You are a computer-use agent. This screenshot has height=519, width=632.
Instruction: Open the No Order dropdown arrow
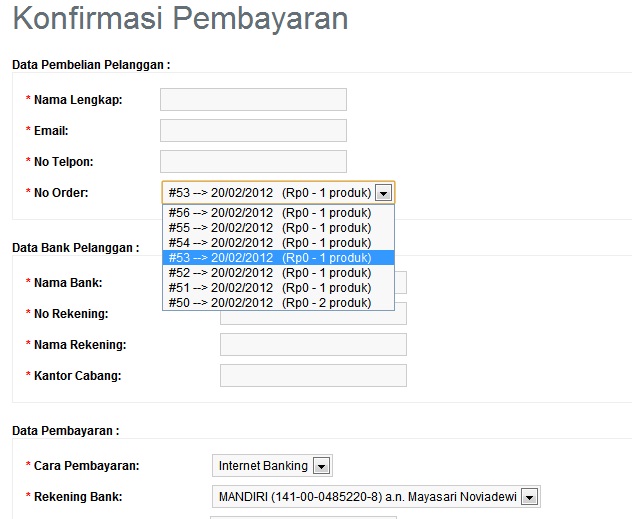tap(383, 193)
